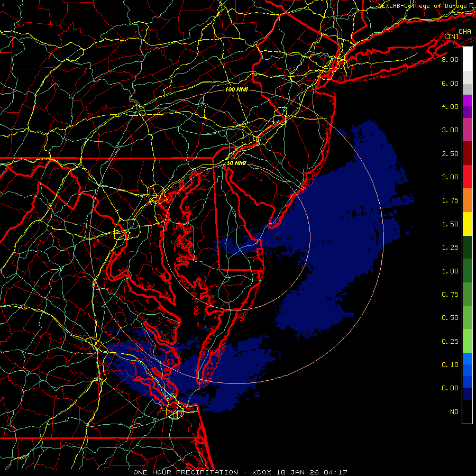Click the 2.00 legend value
The width and height of the screenshot is (476, 476).
coord(450,177)
